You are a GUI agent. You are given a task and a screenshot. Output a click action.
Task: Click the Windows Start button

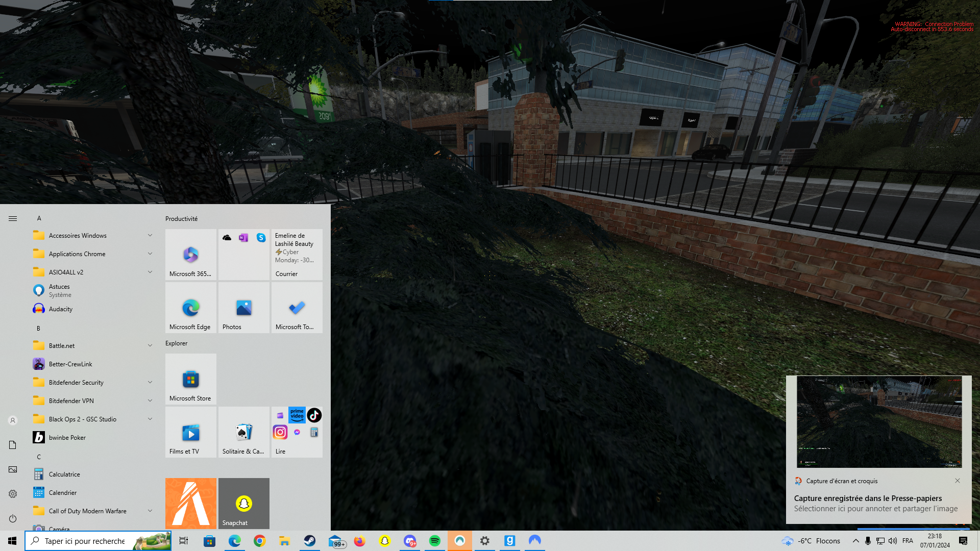click(x=12, y=541)
